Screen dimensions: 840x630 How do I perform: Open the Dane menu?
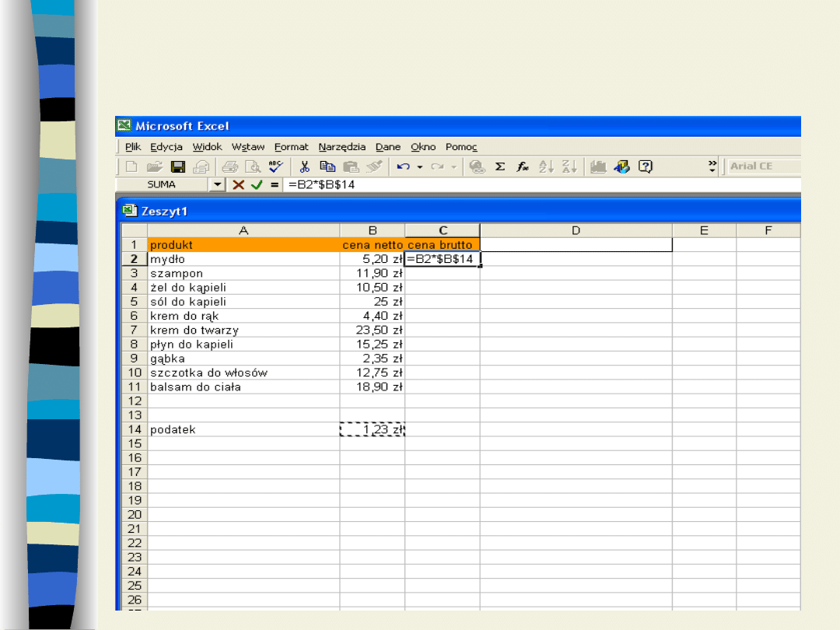pos(388,147)
